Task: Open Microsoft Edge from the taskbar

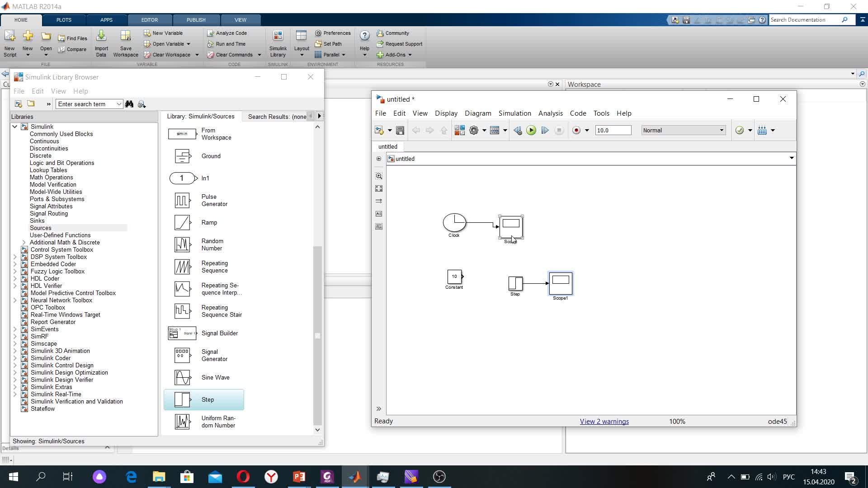Action: click(x=131, y=477)
